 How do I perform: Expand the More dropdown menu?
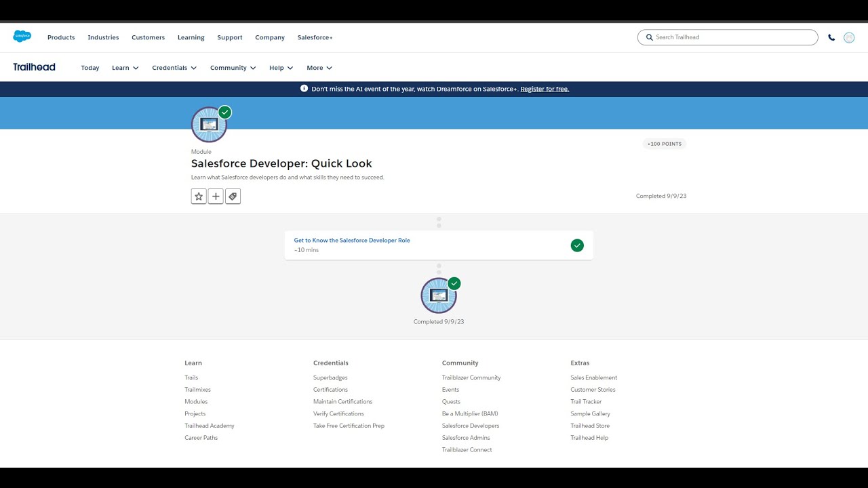[319, 68]
